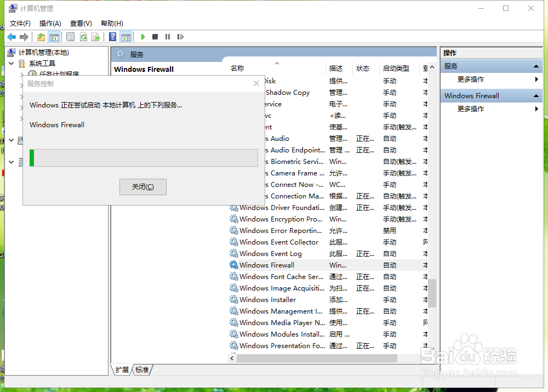Select the Audio Endpoint service row

coord(346,150)
